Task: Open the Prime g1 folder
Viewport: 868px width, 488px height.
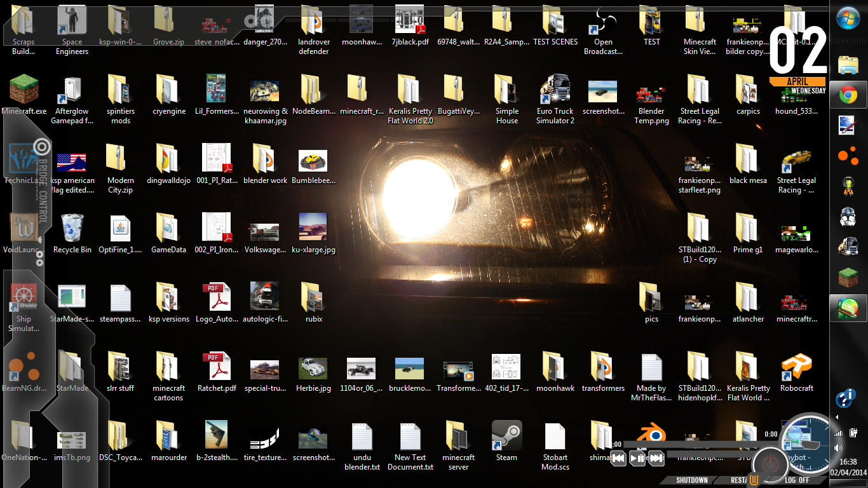Action: pos(748,234)
